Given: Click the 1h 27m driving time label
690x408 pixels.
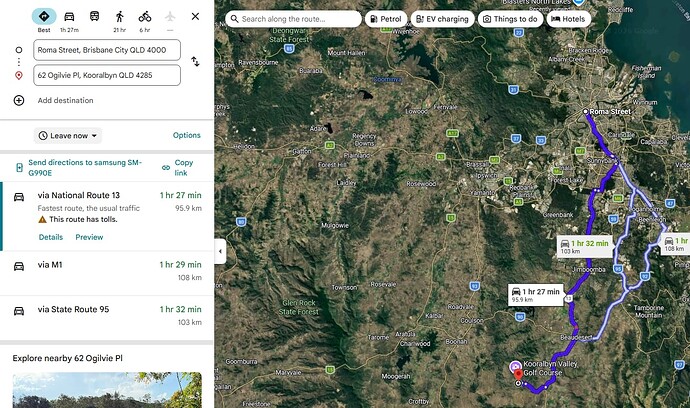Looking at the screenshot, I should tap(70, 30).
